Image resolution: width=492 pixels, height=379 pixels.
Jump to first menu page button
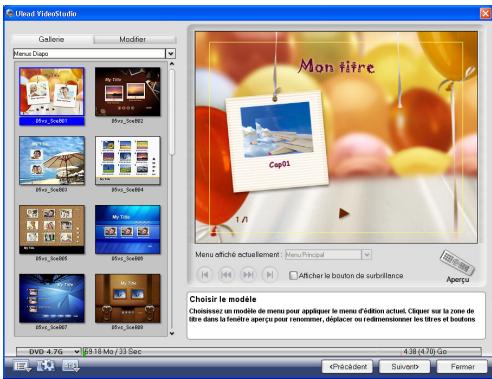coord(205,275)
